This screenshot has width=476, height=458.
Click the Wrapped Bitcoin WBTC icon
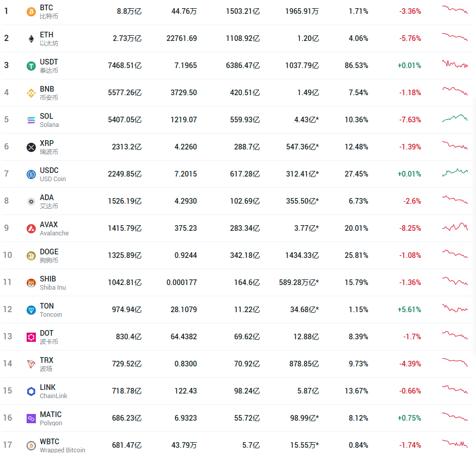[31, 445]
